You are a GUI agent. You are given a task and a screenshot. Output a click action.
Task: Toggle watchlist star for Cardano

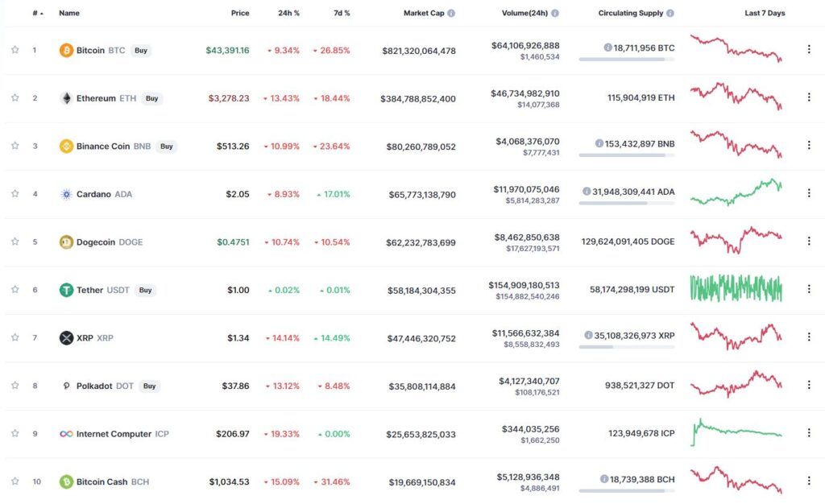15,194
